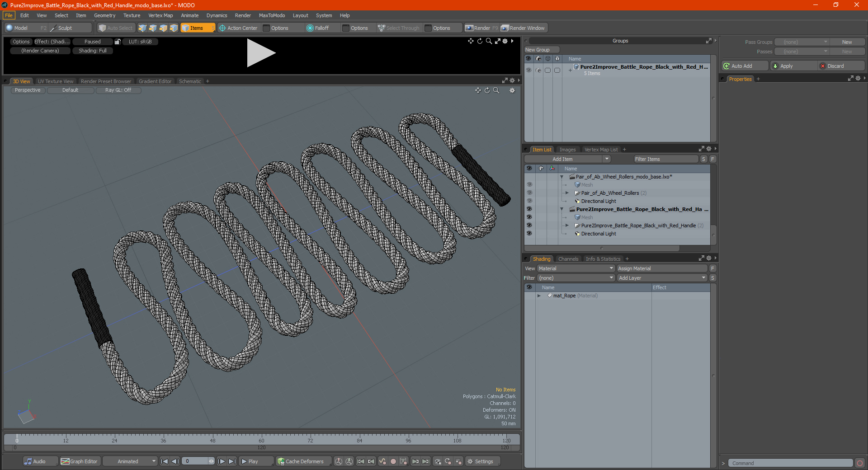Open Pass Groups (none) dropdown
The width and height of the screenshot is (868, 470).
(802, 42)
